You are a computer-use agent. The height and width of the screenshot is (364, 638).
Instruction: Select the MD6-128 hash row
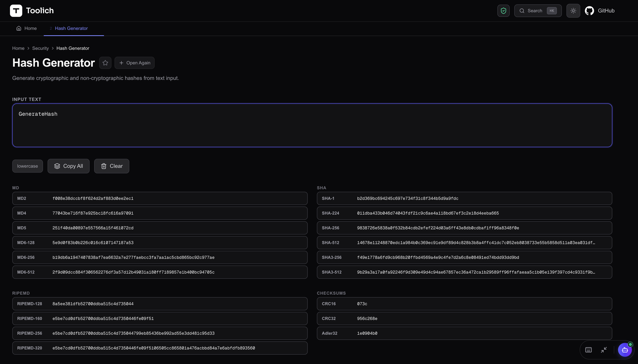click(160, 243)
